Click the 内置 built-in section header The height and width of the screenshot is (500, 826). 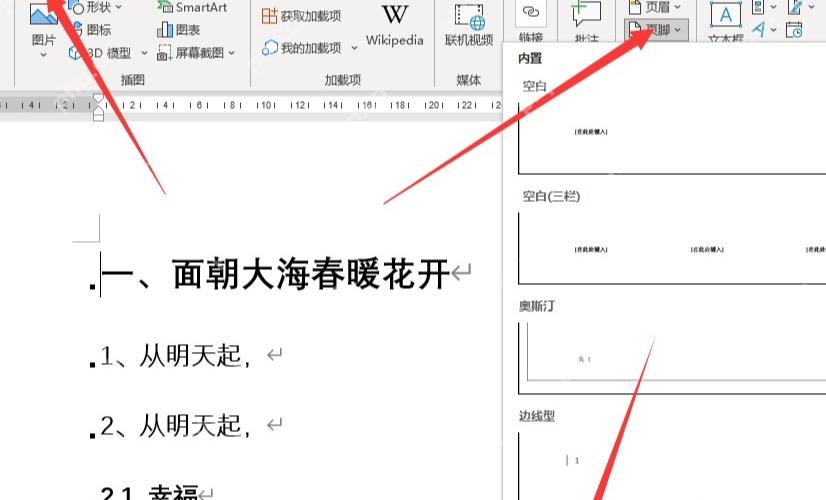(x=530, y=58)
